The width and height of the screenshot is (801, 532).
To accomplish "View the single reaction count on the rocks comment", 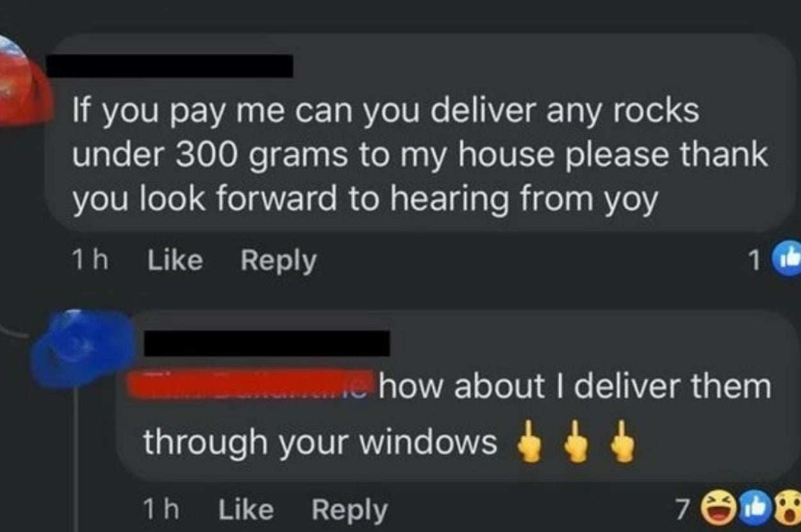I will click(x=755, y=261).
